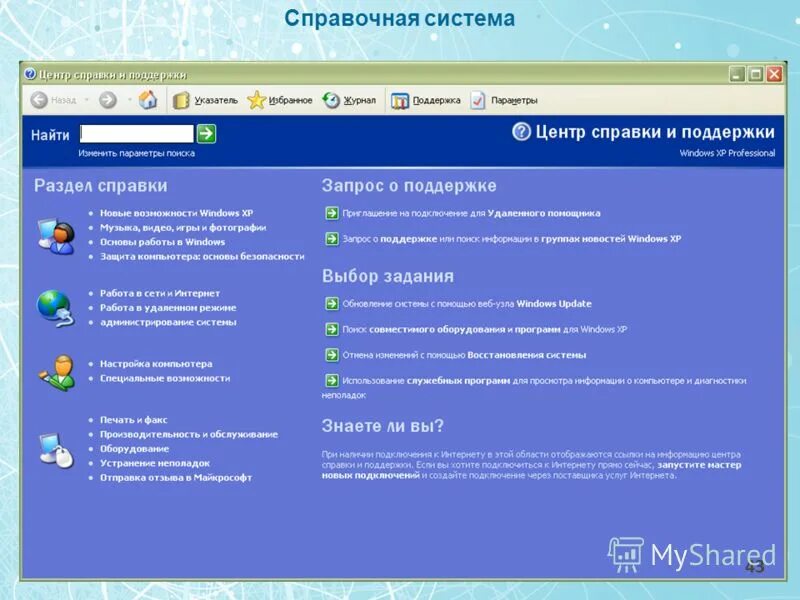The width and height of the screenshot is (800, 600).
Task: Maximize the Центр справки и поддержки window
Action: coord(756,74)
